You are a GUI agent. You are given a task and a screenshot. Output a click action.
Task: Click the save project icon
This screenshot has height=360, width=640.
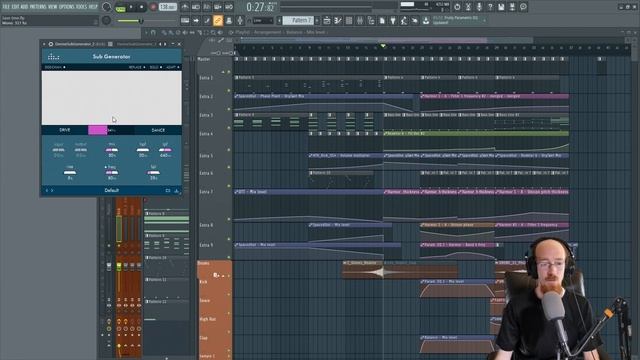[501, 7]
